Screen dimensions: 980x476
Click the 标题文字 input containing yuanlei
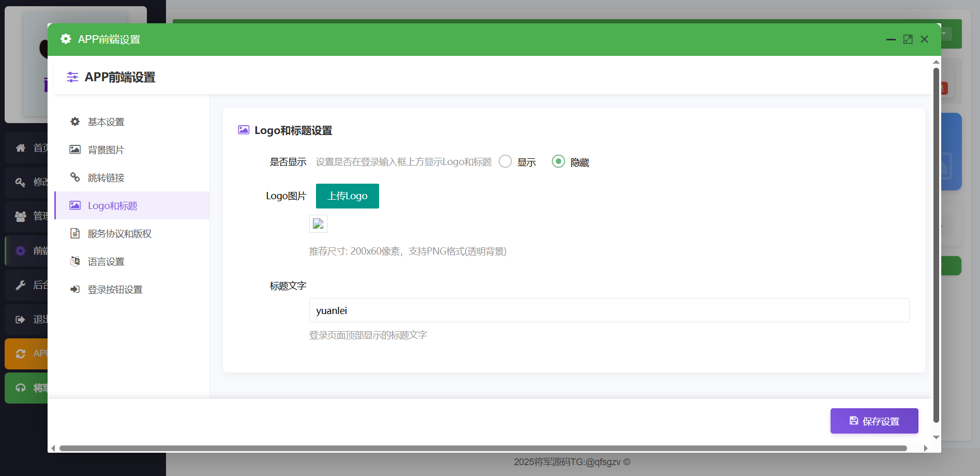(x=609, y=310)
